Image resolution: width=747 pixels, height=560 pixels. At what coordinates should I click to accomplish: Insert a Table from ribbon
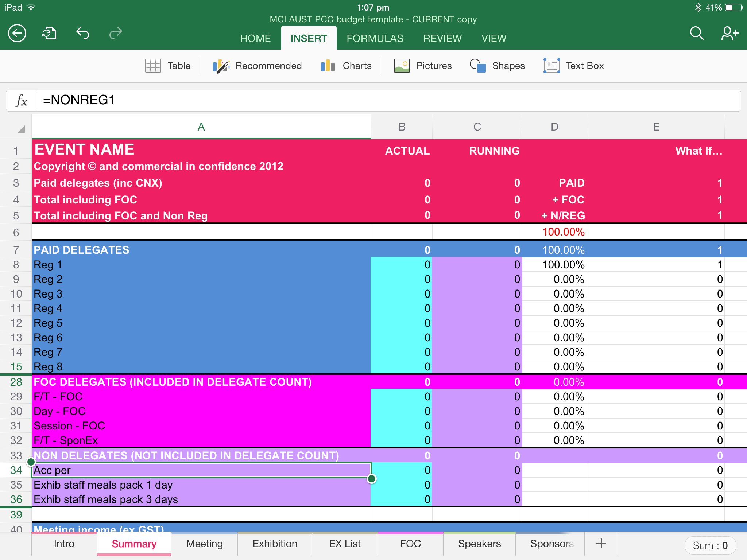tap(168, 66)
